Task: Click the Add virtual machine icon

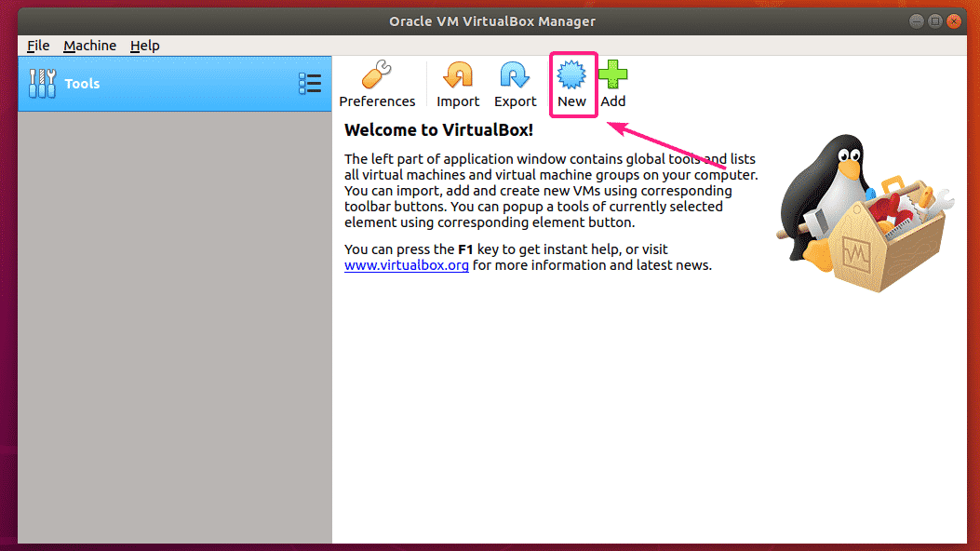Action: click(x=613, y=75)
